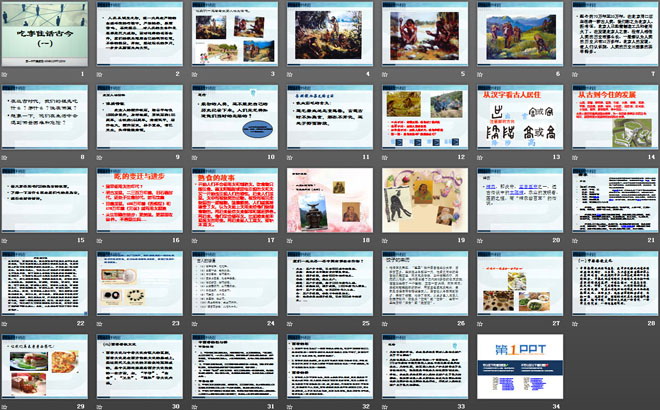The width and height of the screenshot is (660, 410).
Task: Click the star icon under slide 5
Action: click(x=385, y=74)
